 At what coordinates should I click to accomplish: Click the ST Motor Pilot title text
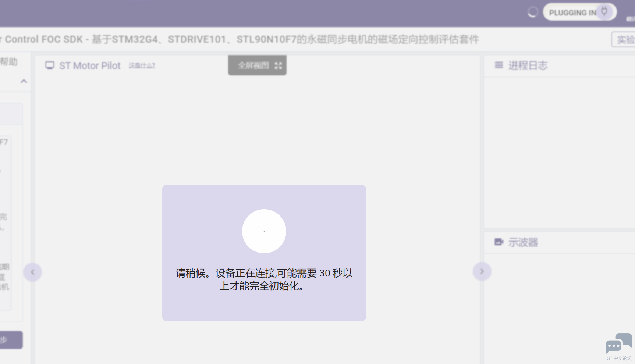[x=90, y=65]
